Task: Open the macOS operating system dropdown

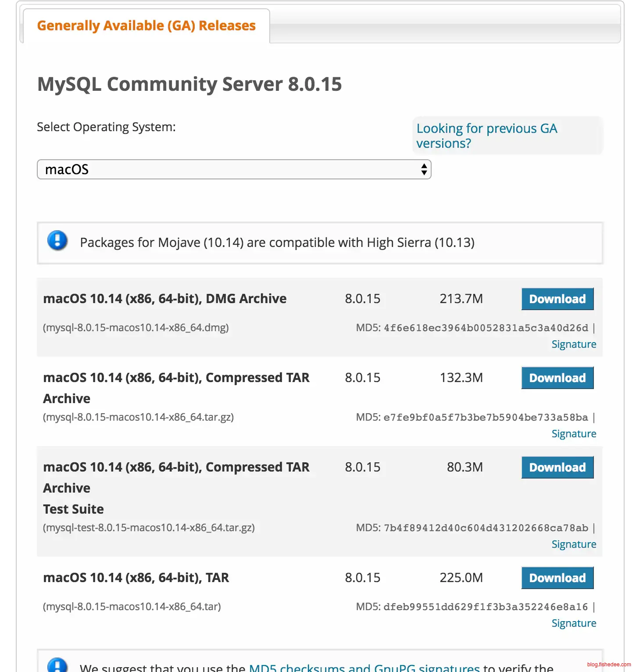Action: 233,169
